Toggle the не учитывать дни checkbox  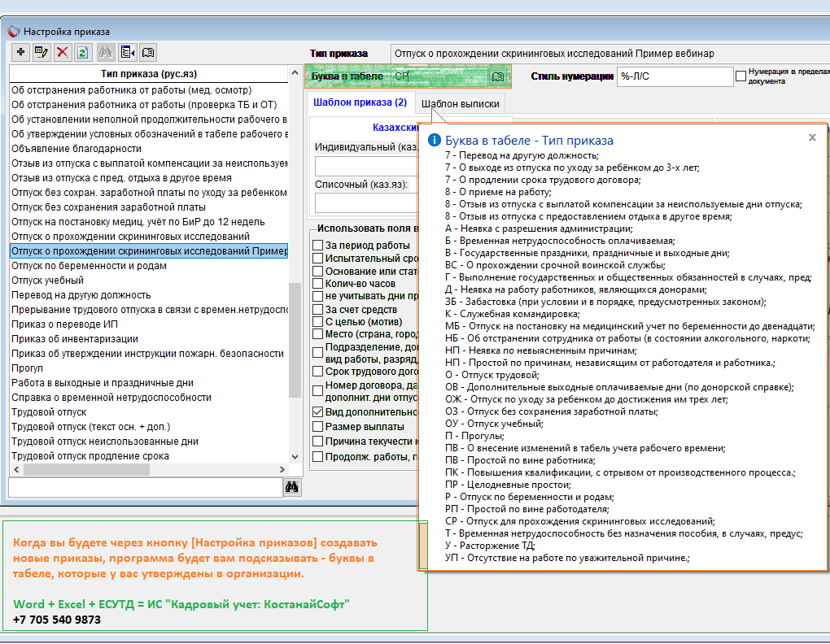coord(317,297)
